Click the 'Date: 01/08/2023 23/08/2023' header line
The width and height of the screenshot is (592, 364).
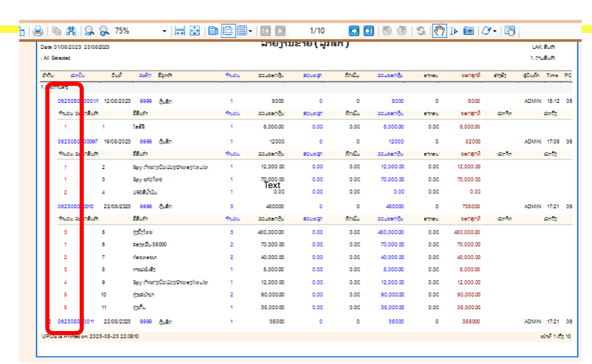[x=75, y=47]
